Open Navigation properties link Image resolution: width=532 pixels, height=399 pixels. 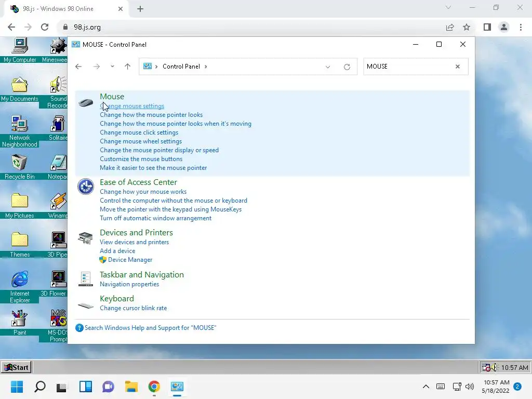tap(129, 284)
